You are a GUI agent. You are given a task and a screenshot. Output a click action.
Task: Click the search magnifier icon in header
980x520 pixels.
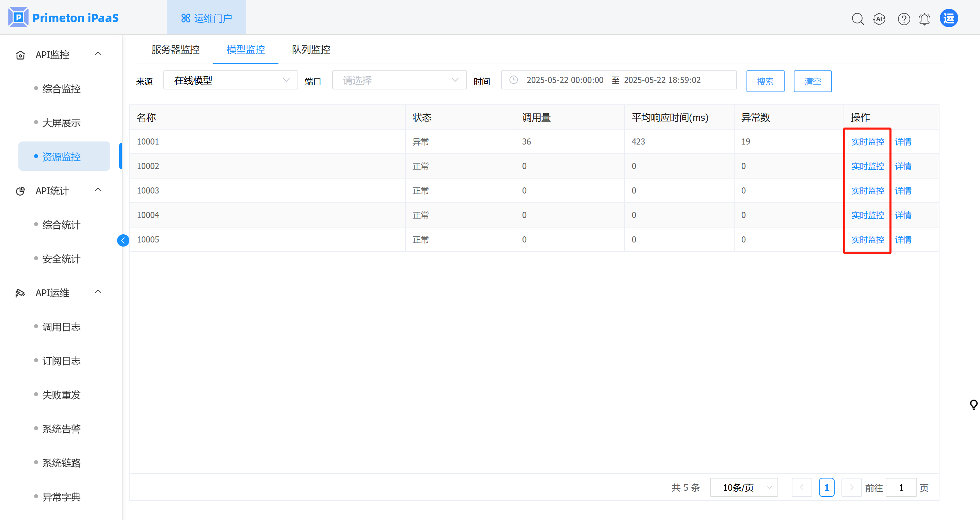click(857, 19)
